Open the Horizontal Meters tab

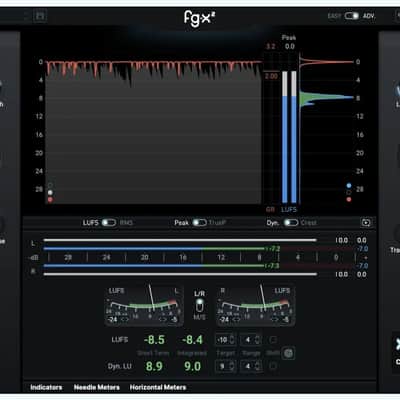coord(158,387)
